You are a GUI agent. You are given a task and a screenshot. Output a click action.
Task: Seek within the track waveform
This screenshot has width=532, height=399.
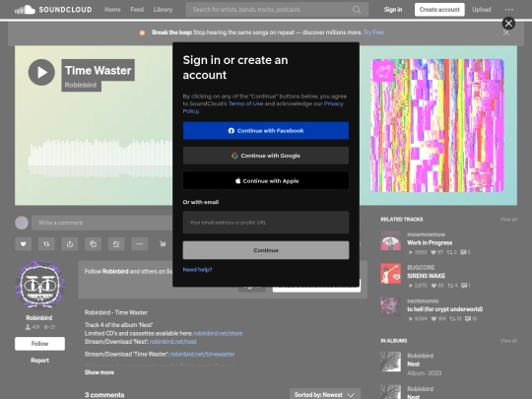point(100,158)
